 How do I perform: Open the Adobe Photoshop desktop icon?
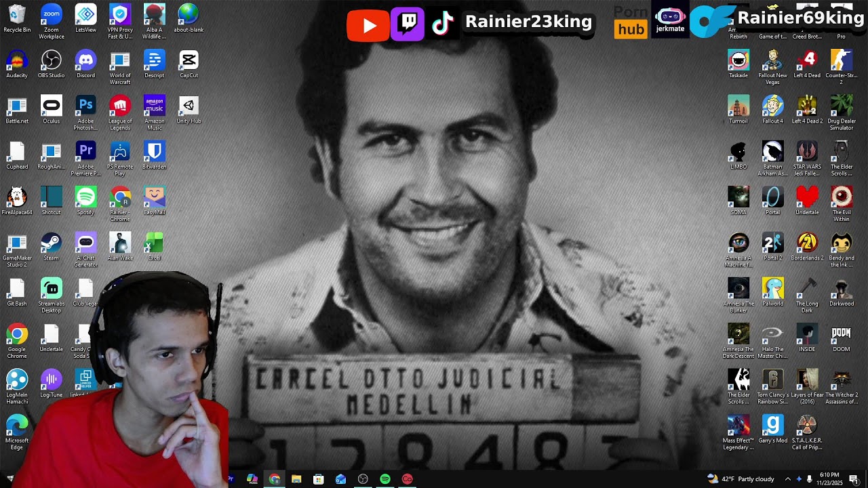click(85, 113)
